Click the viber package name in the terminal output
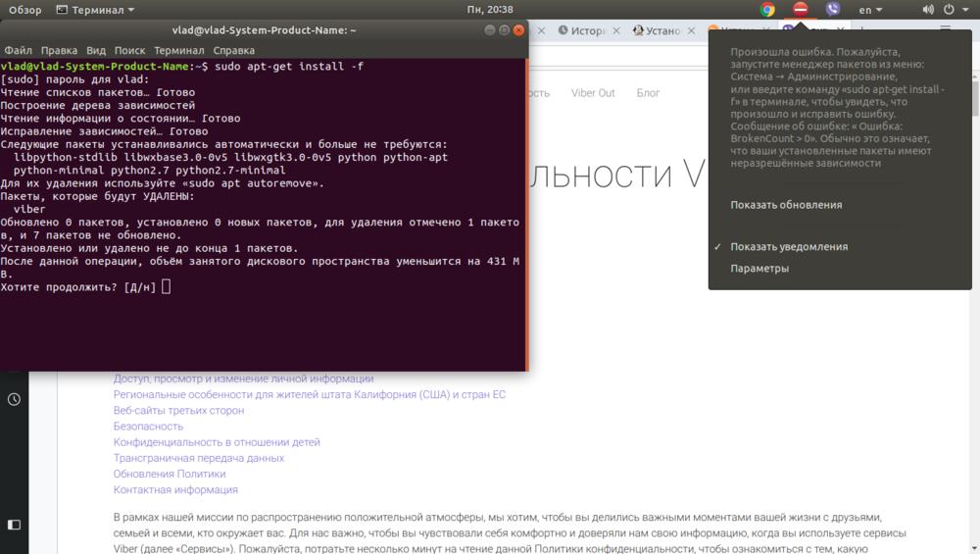Image resolution: width=980 pixels, height=554 pixels. [29, 210]
